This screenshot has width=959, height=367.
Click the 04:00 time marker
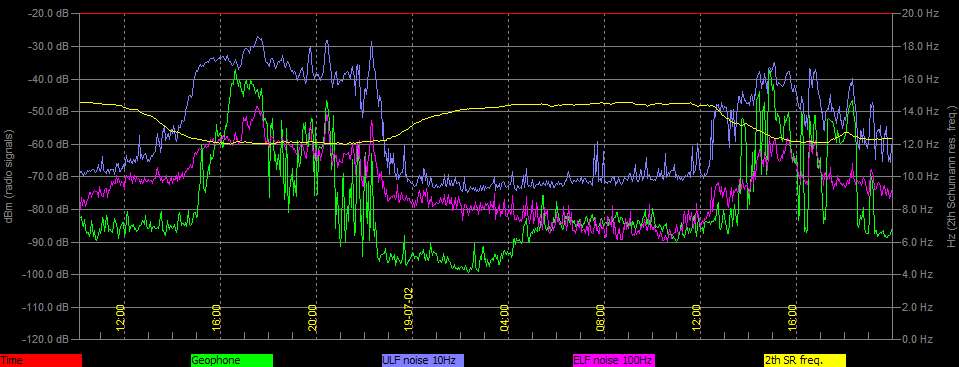[x=505, y=318]
